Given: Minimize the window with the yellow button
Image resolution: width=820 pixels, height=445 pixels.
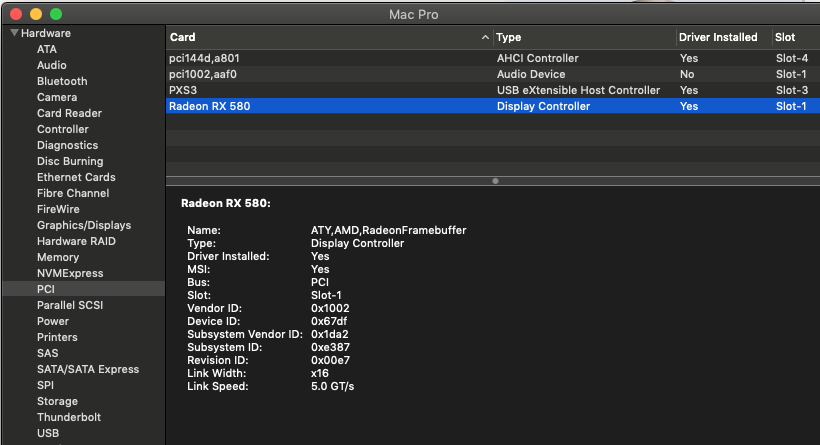Looking at the screenshot, I should click(x=36, y=14).
